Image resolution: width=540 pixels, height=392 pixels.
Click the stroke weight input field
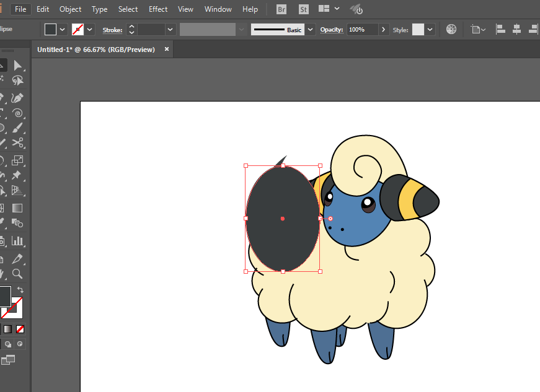pos(151,30)
